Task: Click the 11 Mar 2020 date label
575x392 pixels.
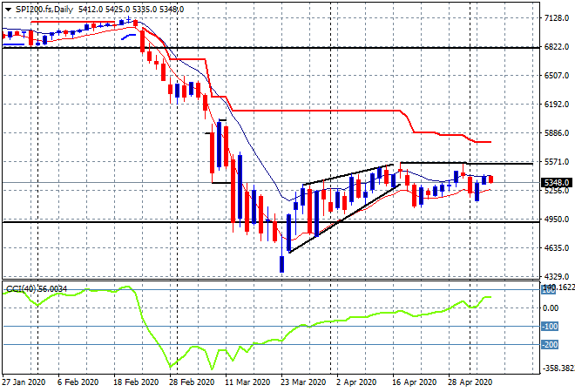Action: click(247, 382)
